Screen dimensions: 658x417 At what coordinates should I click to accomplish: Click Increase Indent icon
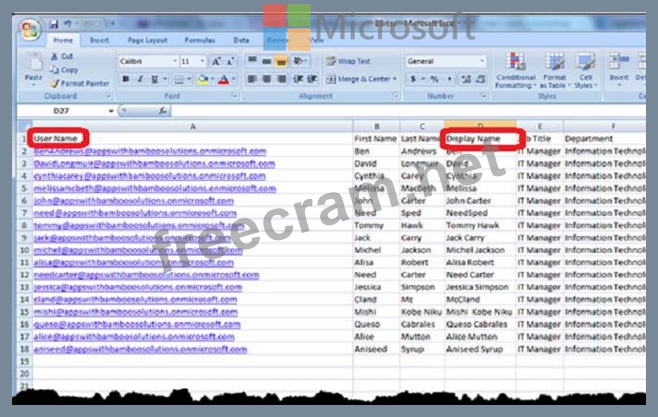point(312,79)
